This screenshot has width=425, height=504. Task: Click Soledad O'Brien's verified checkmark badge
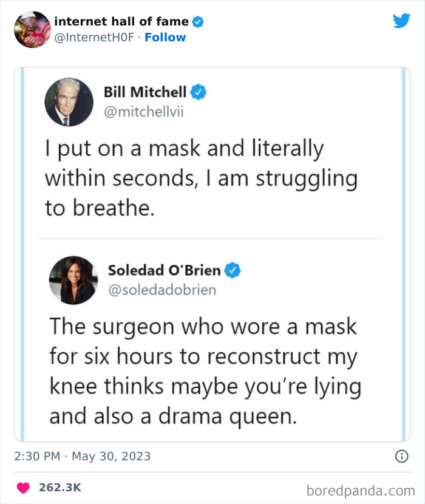233,270
